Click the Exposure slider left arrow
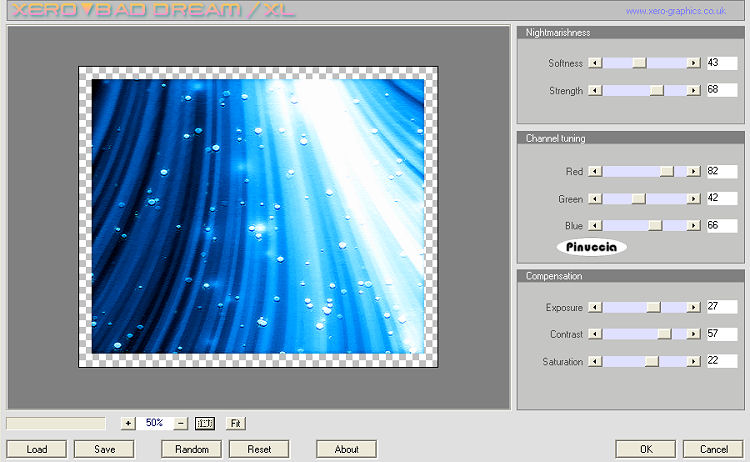This screenshot has height=462, width=750. pos(595,307)
